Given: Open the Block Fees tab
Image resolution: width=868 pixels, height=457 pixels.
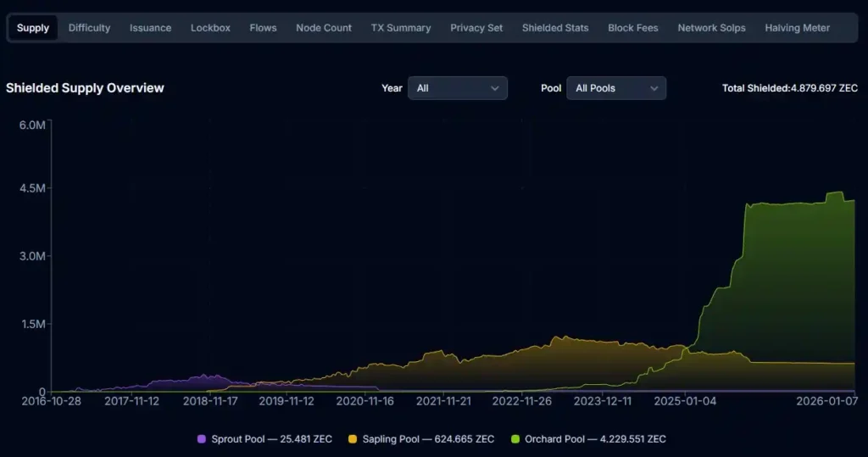Looking at the screenshot, I should pyautogui.click(x=633, y=28).
